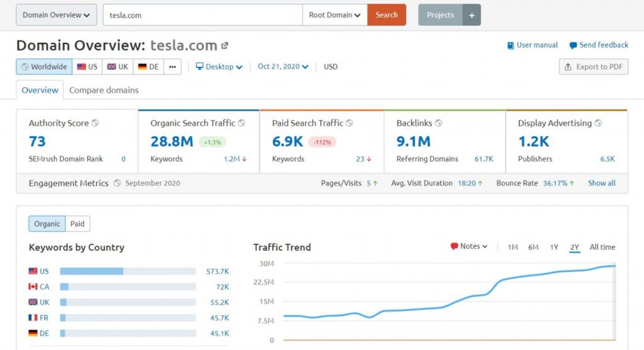Click the 23 paid keywords count

coord(360,159)
